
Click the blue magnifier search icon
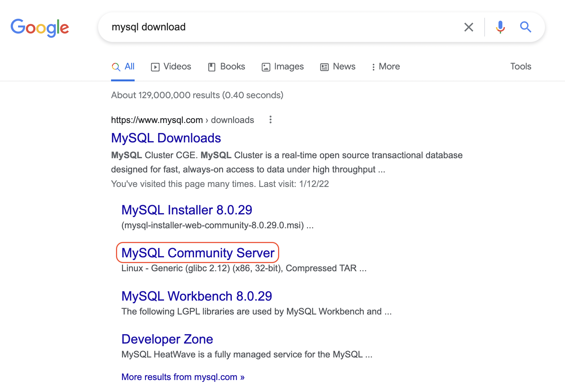tap(526, 27)
